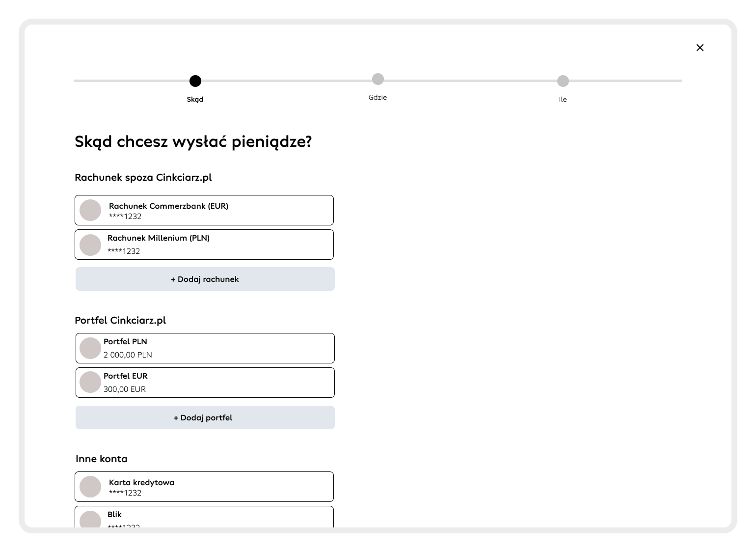
Task: Click the Gdzie step label
Action: [378, 97]
